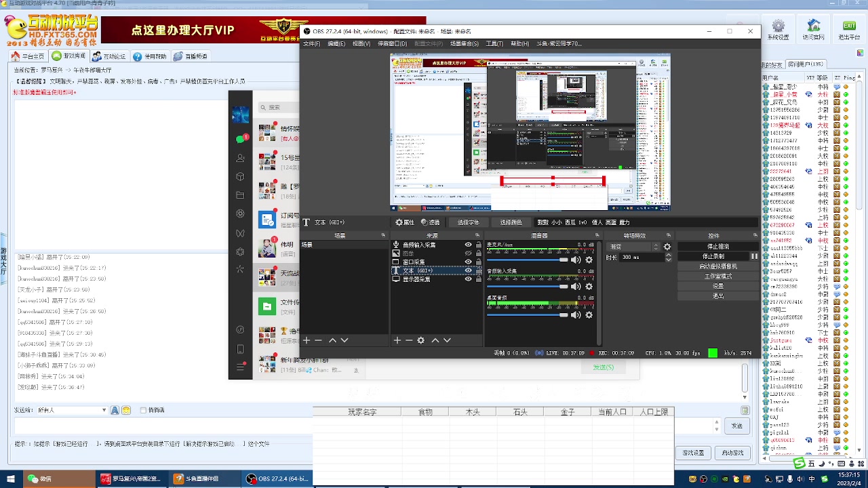Select the 窗口采集 source row

(437, 262)
